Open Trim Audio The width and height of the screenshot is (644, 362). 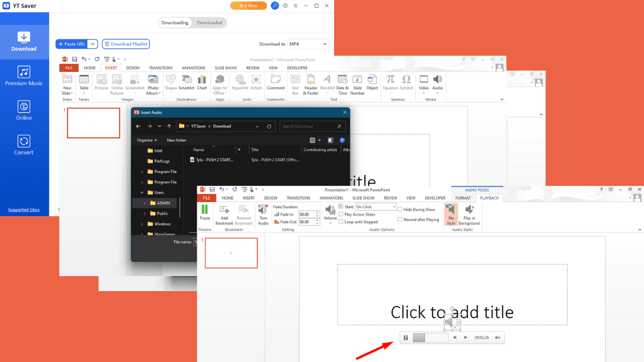tap(263, 215)
